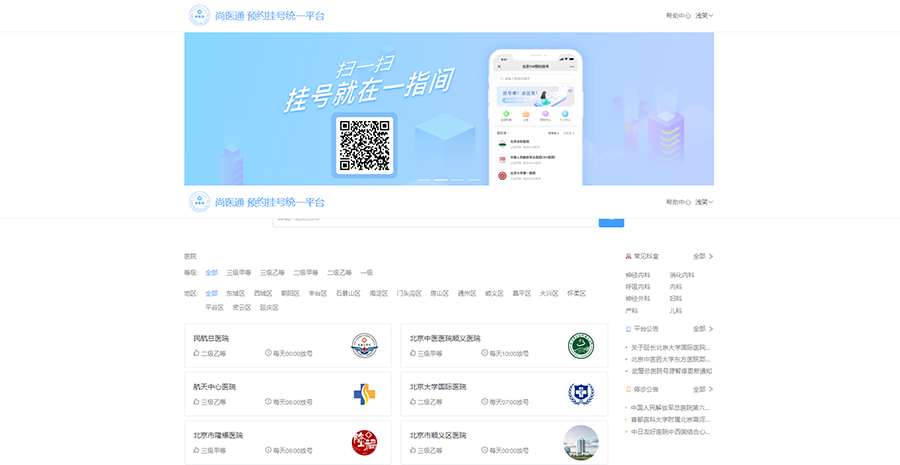Click the 尚医通 logo in the header below the banner
Screen dimensions: 900x465
(200, 202)
